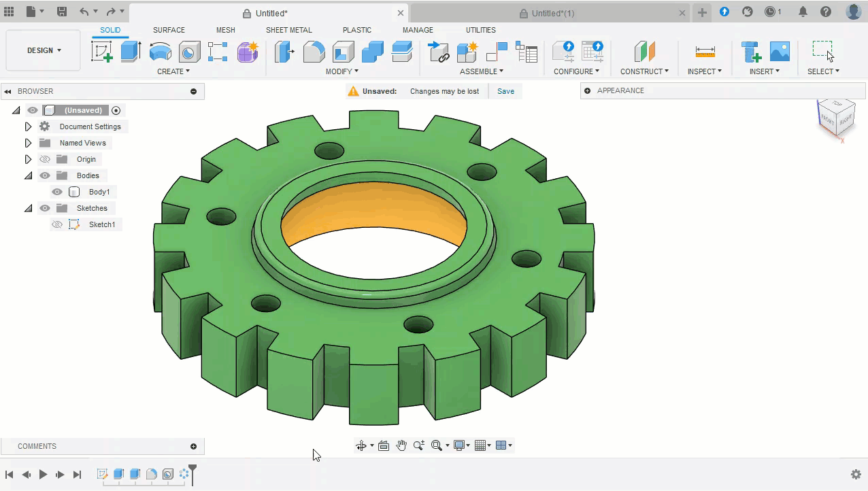Show Sketch1 using its eye icon

(x=57, y=224)
